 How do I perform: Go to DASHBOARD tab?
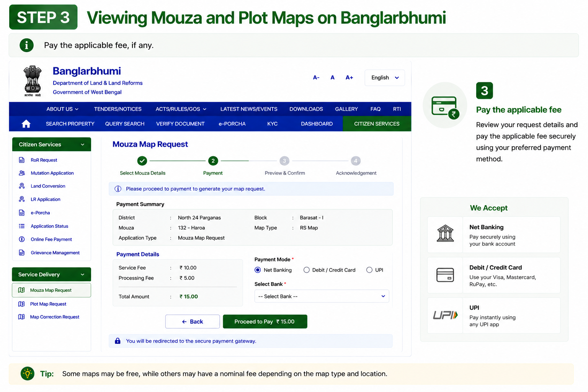point(317,124)
